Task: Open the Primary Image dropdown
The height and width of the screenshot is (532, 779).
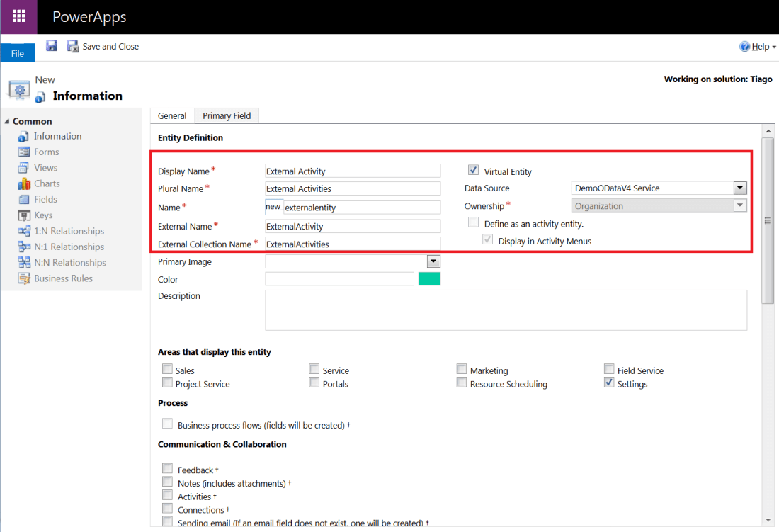Action: tap(433, 261)
